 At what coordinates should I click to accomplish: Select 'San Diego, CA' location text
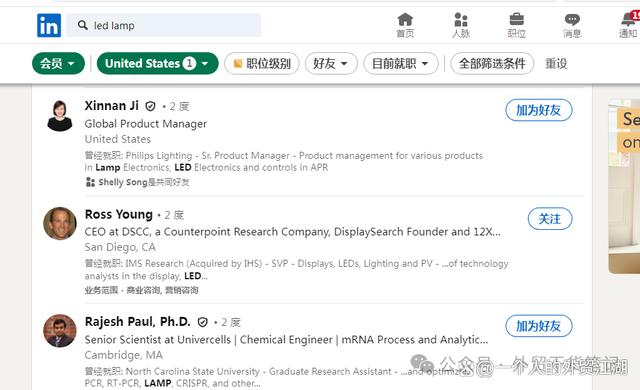(x=120, y=247)
